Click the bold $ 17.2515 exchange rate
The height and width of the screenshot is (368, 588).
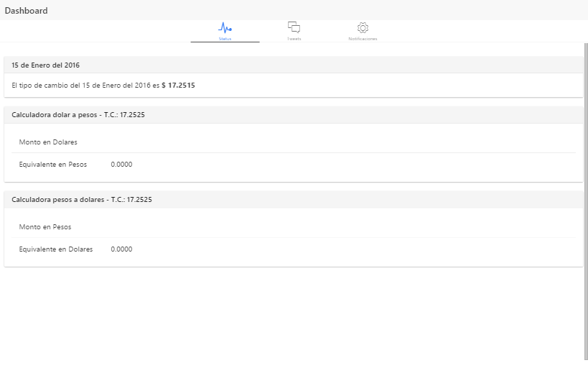point(178,86)
